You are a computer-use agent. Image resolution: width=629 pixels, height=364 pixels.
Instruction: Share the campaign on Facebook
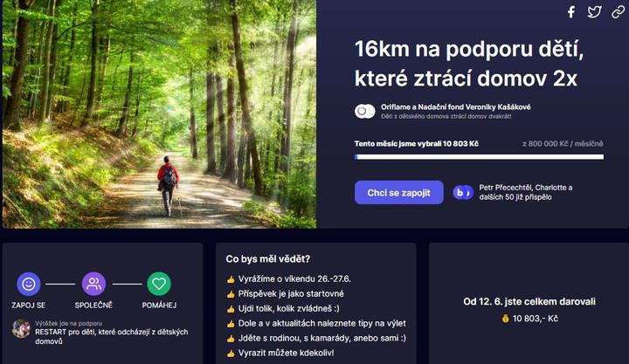point(571,12)
